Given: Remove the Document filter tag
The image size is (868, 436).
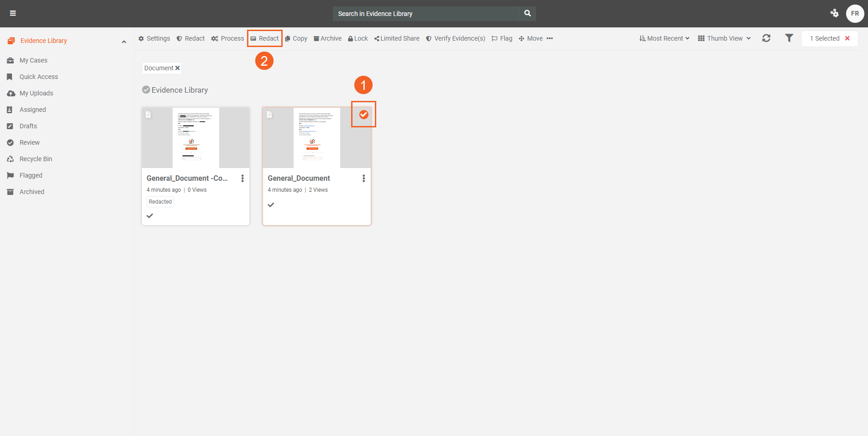Looking at the screenshot, I should [178, 68].
